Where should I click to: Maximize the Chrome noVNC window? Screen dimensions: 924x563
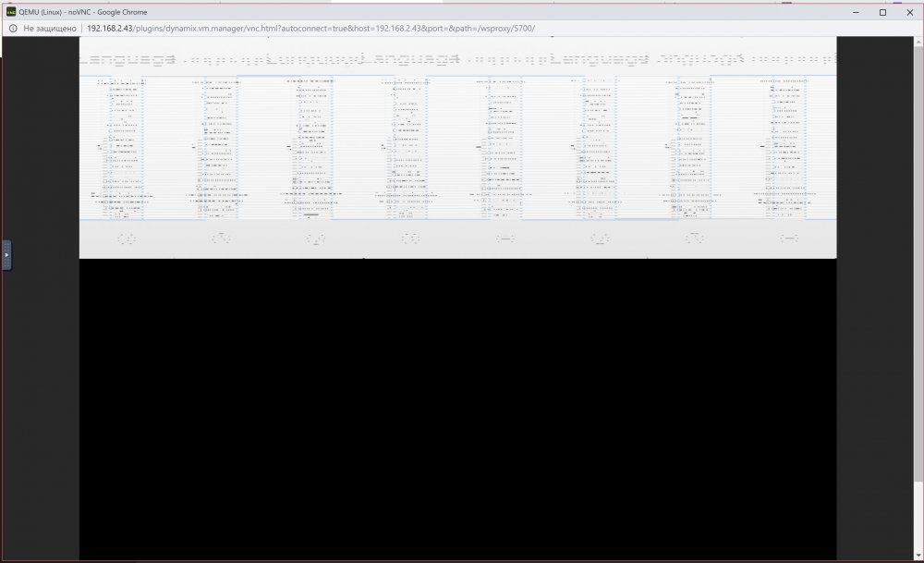pyautogui.click(x=882, y=12)
